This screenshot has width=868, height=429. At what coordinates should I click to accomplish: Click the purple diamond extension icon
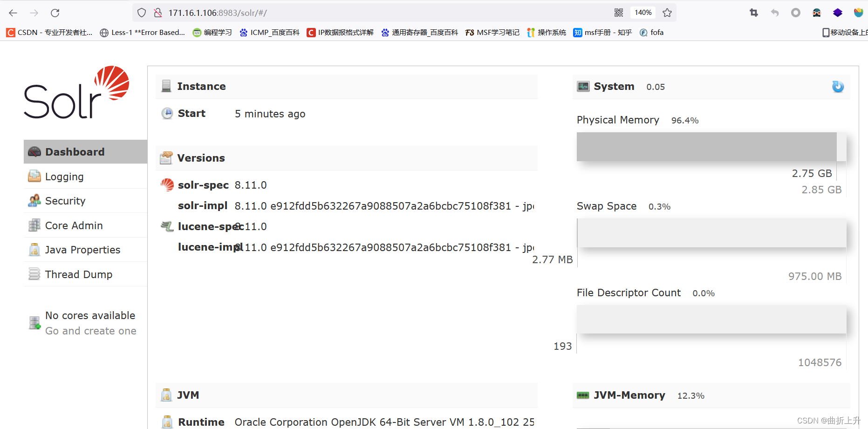838,13
